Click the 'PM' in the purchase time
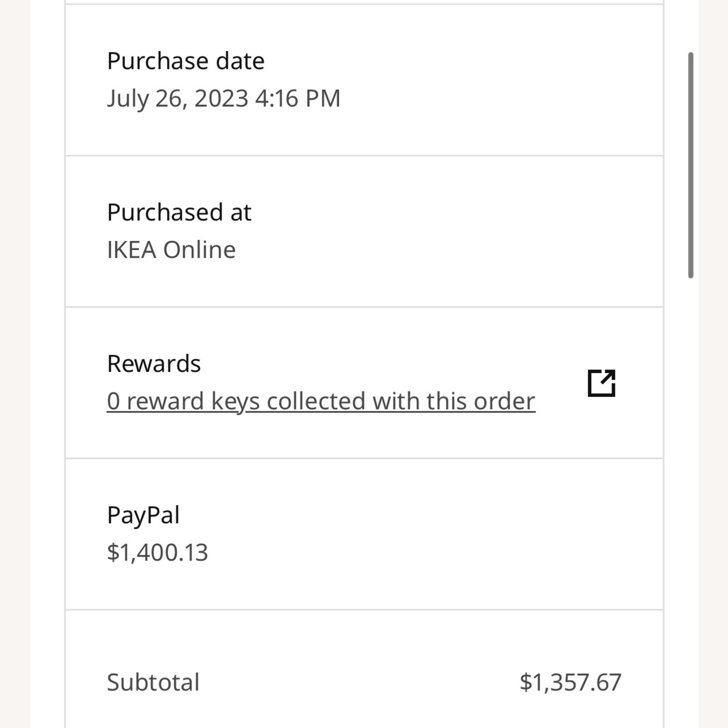Image resolution: width=728 pixels, height=728 pixels. point(323,99)
